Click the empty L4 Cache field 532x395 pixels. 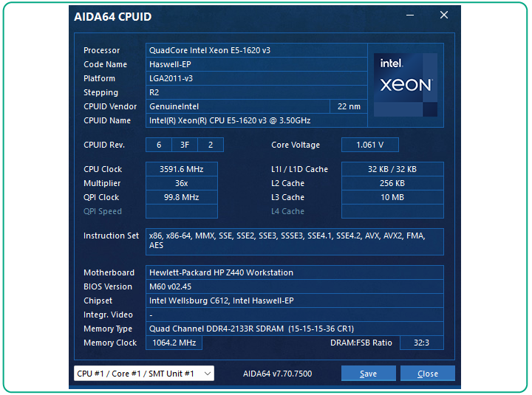pyautogui.click(x=392, y=211)
